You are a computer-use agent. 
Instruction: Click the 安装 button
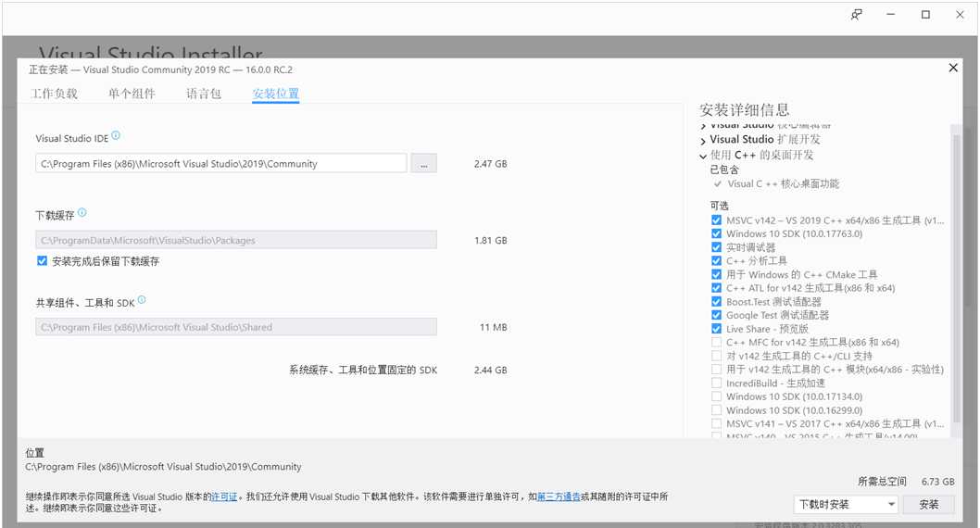929,504
